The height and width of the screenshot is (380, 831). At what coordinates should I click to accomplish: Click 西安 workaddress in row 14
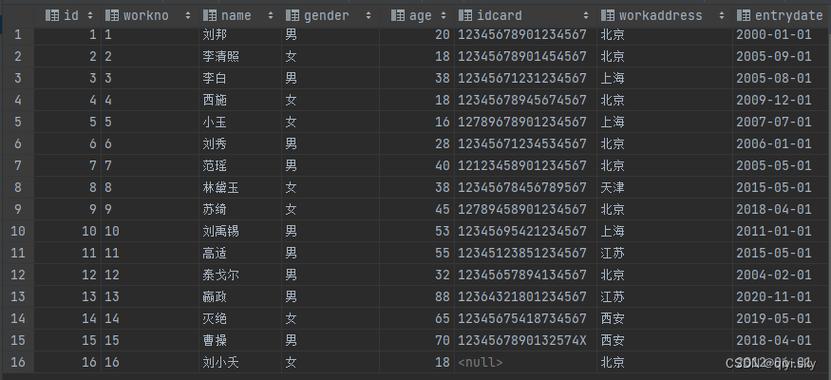(x=612, y=319)
